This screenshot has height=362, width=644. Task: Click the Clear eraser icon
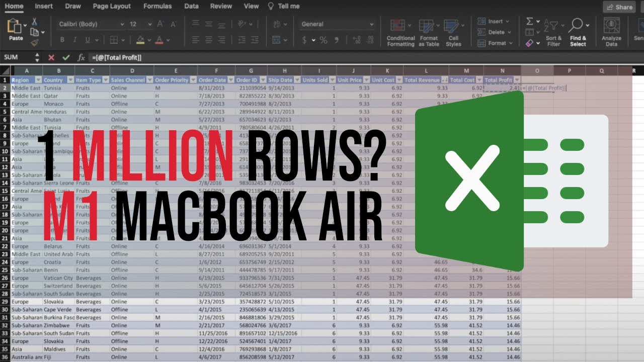pyautogui.click(x=530, y=43)
